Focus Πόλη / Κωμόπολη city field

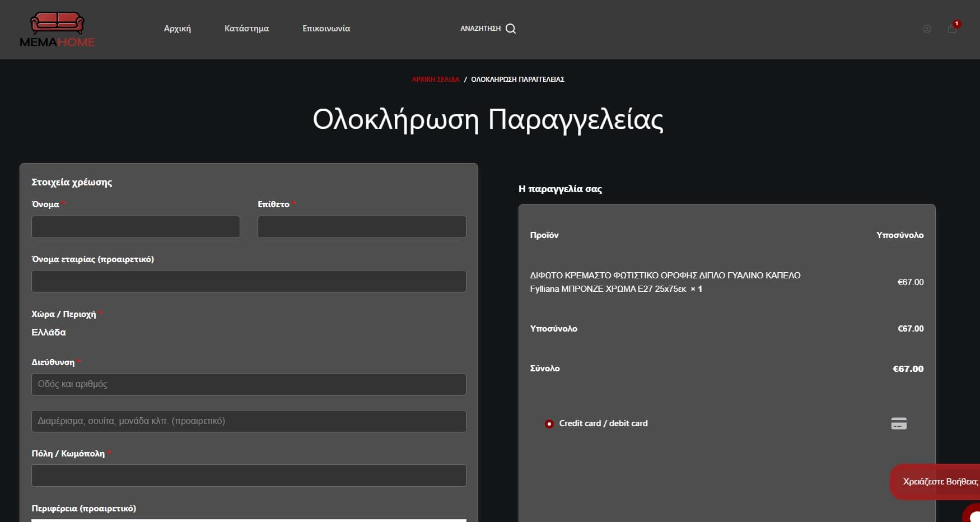249,476
